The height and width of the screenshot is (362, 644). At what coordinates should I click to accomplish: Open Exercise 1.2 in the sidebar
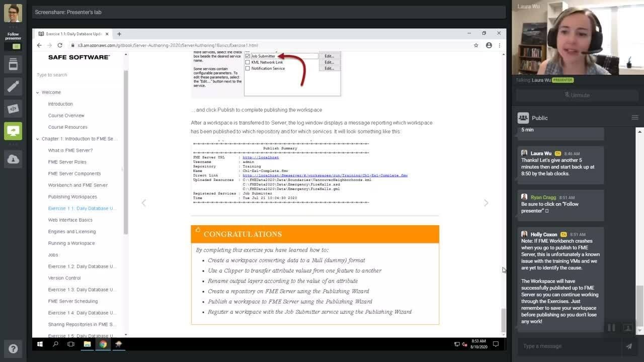click(x=82, y=266)
